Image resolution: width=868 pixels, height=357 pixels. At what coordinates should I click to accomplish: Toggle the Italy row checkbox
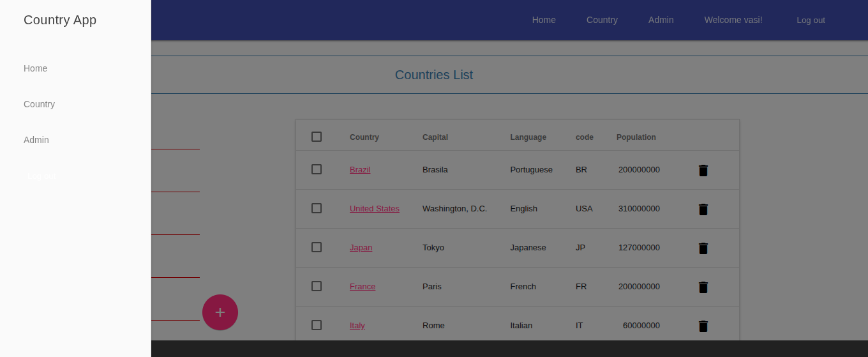coord(317,325)
